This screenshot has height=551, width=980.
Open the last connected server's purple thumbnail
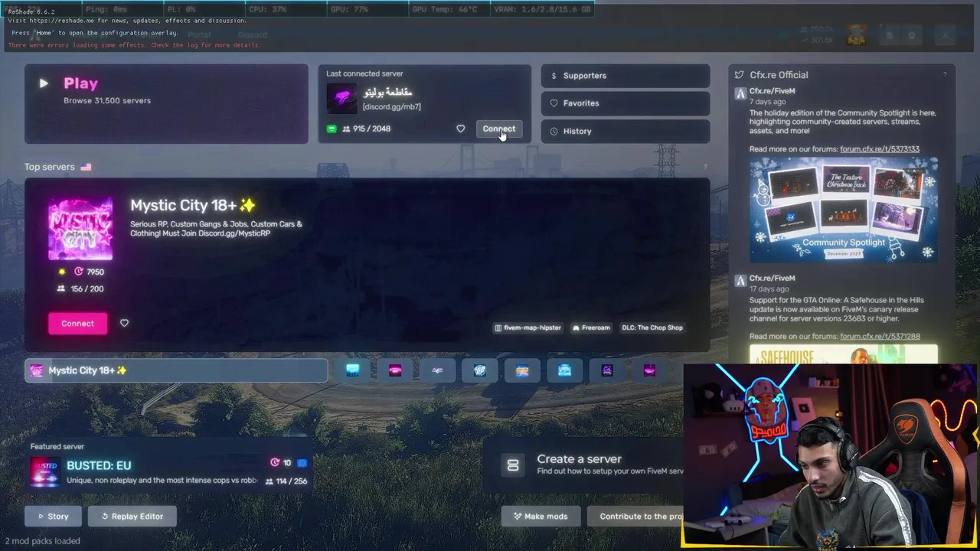[x=341, y=99]
